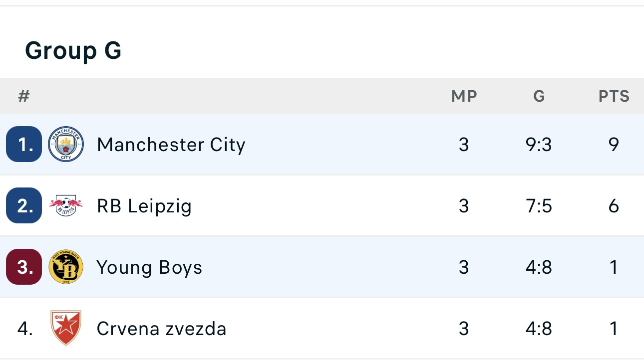Open the Manchester City club crest
This screenshot has height=360, width=644.
point(66,145)
